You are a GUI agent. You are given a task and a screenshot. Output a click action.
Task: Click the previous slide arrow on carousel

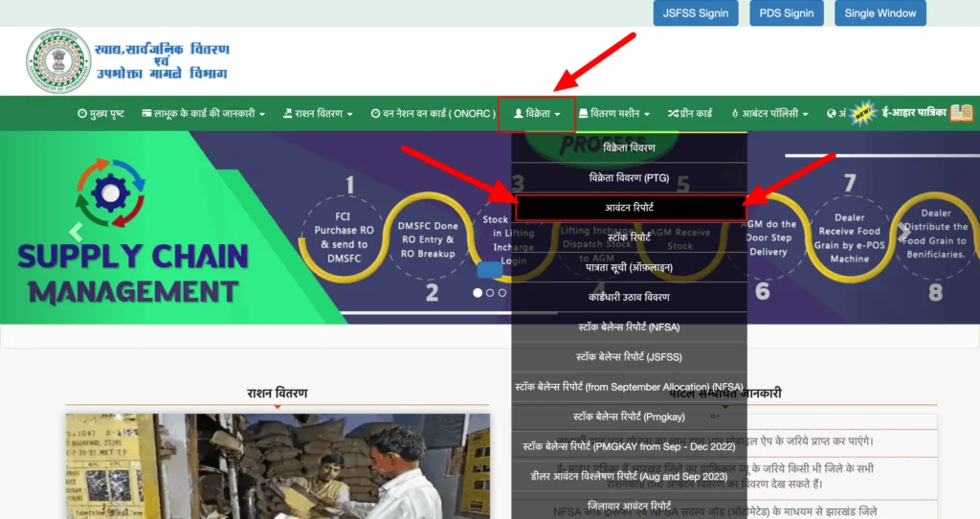77,232
